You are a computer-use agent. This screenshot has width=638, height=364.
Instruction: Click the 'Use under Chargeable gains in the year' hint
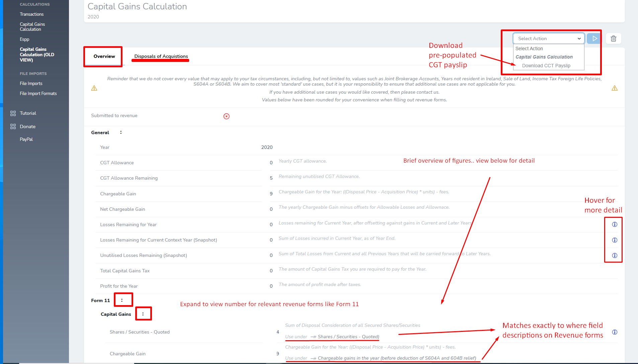(381, 358)
